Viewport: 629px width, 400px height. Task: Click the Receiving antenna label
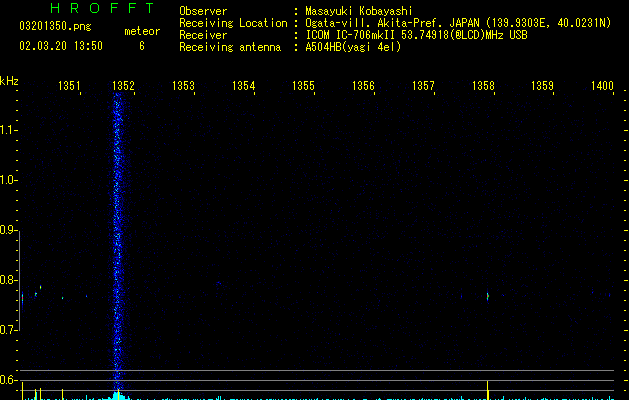[230, 47]
